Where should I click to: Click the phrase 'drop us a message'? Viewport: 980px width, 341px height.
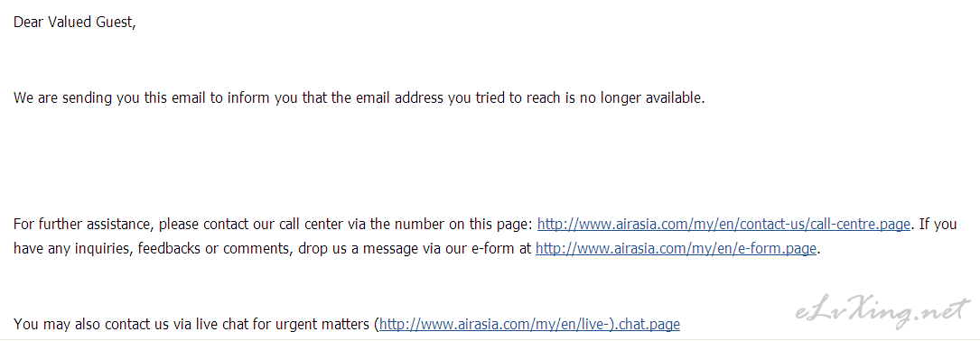[x=344, y=249]
